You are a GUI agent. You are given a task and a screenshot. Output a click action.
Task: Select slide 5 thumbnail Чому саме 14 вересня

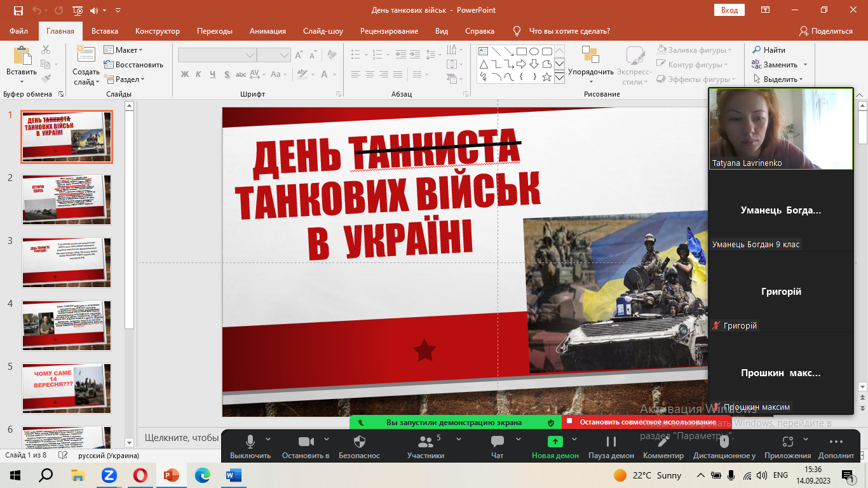coord(67,388)
